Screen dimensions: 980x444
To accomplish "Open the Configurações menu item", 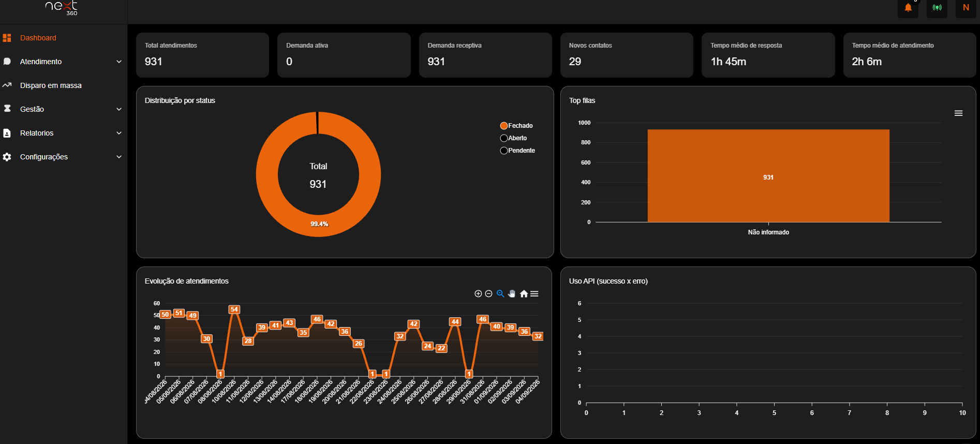I will [x=64, y=157].
